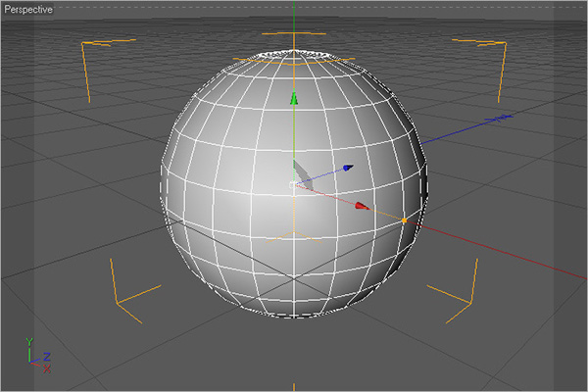Click the red X-axis arrow handle
This screenshot has width=588, height=392.
tap(363, 206)
